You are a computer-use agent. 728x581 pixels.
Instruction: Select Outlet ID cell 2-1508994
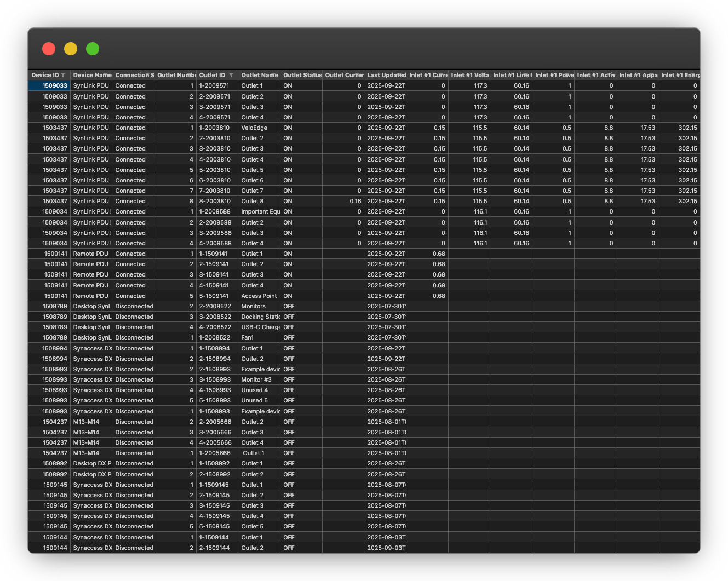(x=217, y=359)
